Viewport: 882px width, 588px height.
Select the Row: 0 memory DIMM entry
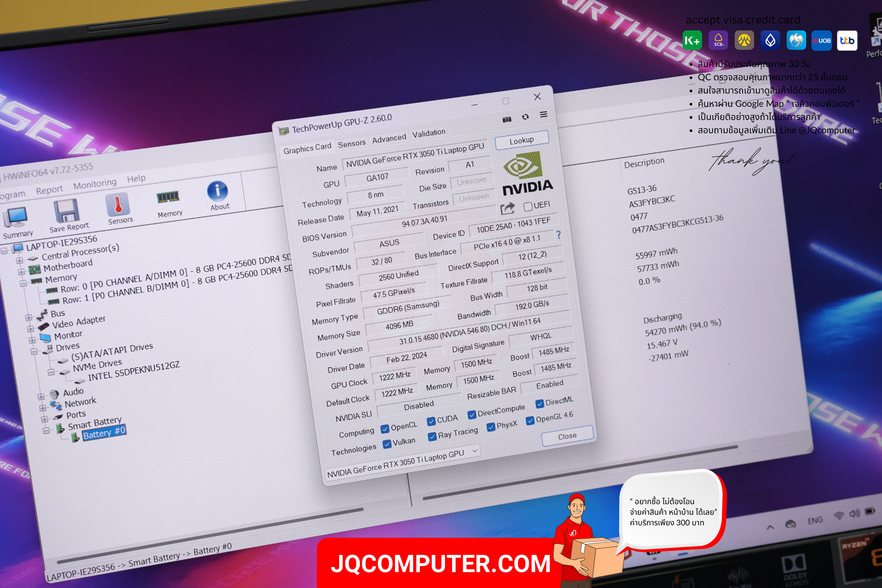tap(177, 273)
